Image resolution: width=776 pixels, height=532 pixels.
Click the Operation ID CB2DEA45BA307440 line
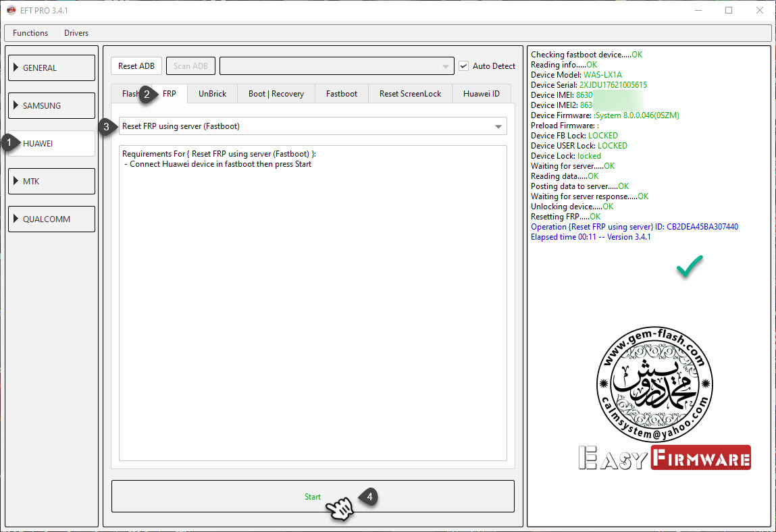(x=634, y=227)
